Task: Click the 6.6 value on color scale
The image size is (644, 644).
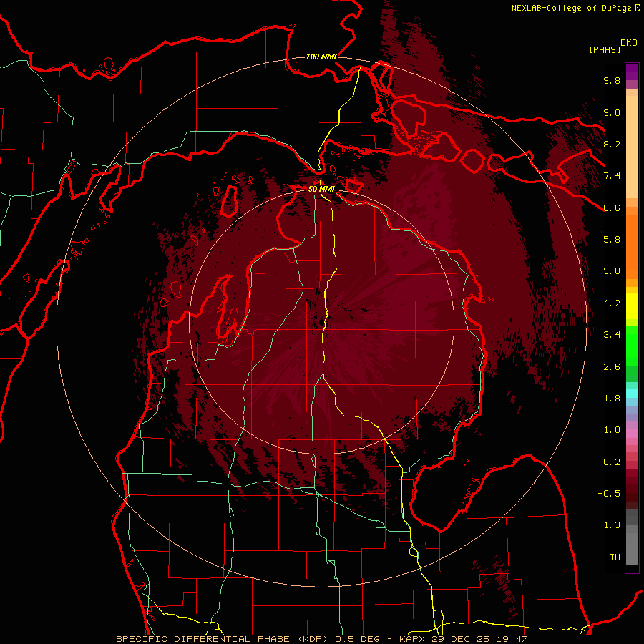Action: [x=612, y=208]
